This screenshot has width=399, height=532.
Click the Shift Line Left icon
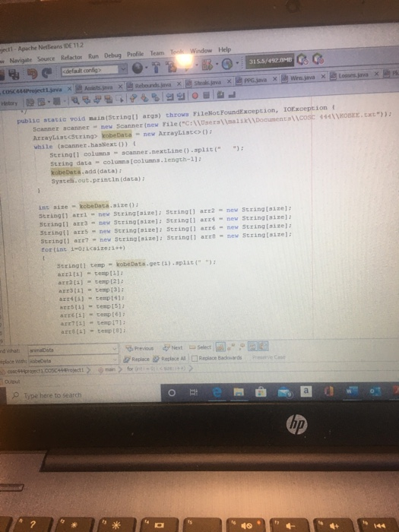coord(169,97)
